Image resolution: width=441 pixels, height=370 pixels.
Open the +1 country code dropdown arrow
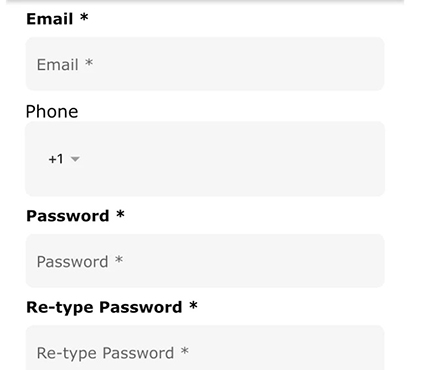75,159
